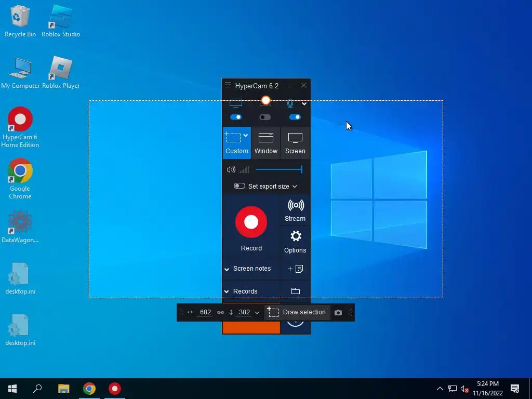Collapse the Screen notes section
Image resolution: width=532 pixels, height=399 pixels.
[227, 270]
